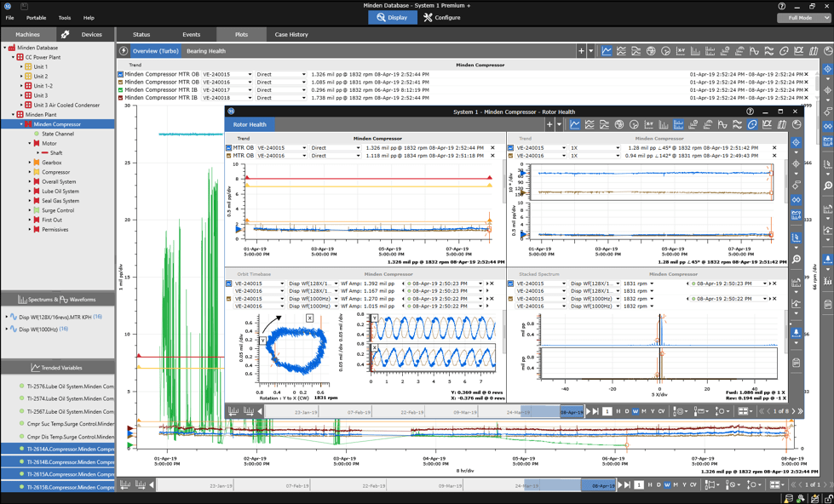834x504 pixels.
Task: Play main bottom timeline
Action: [x=620, y=485]
